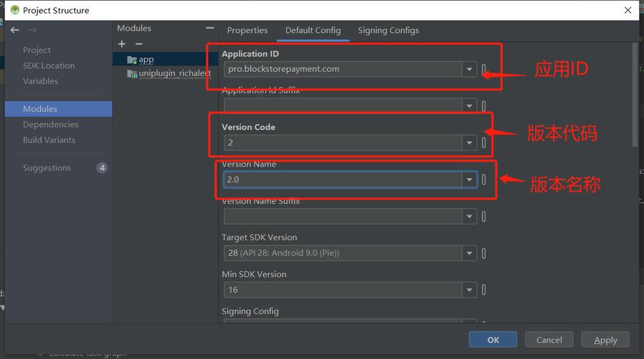Click the variable binding icon beside Target SDK Version
Screen dimensions: 644x359
pos(484,253)
